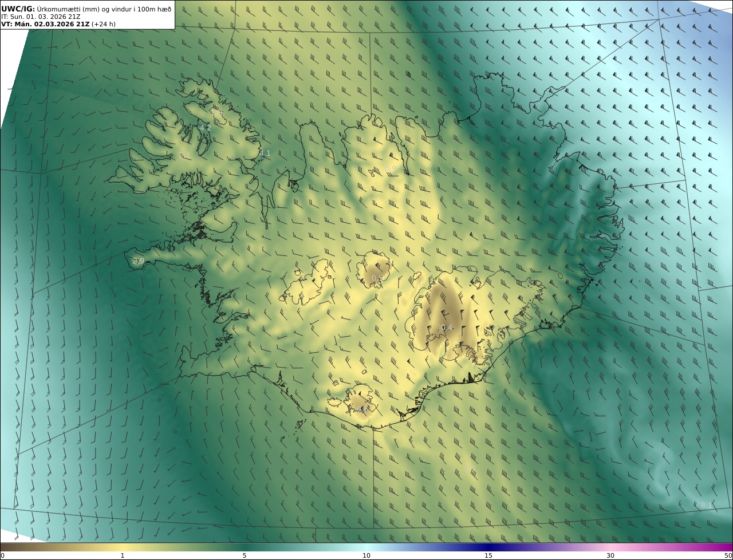This screenshot has width=733, height=560.
Task: Click the colorbar tick label '1'
Action: (x=123, y=555)
